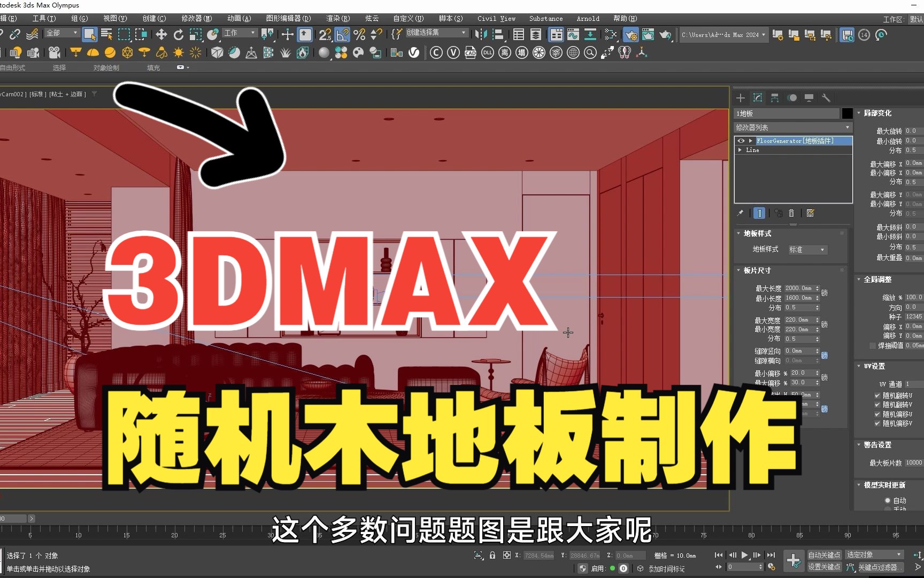Toggle 随机偏移V checkbox
The width and height of the screenshot is (924, 578).
877,423
